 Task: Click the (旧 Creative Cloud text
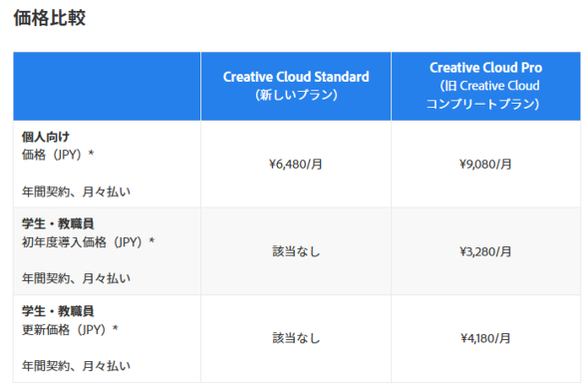click(489, 86)
